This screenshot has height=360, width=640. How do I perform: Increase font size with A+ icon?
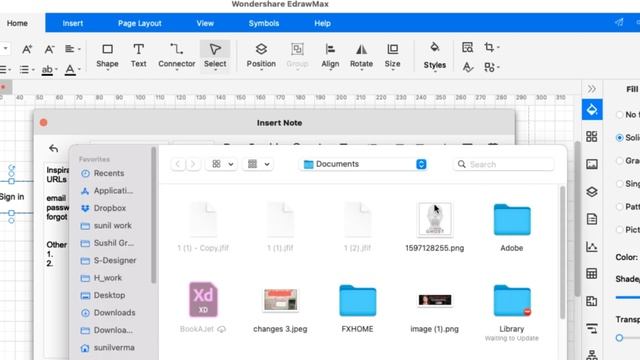click(27, 49)
